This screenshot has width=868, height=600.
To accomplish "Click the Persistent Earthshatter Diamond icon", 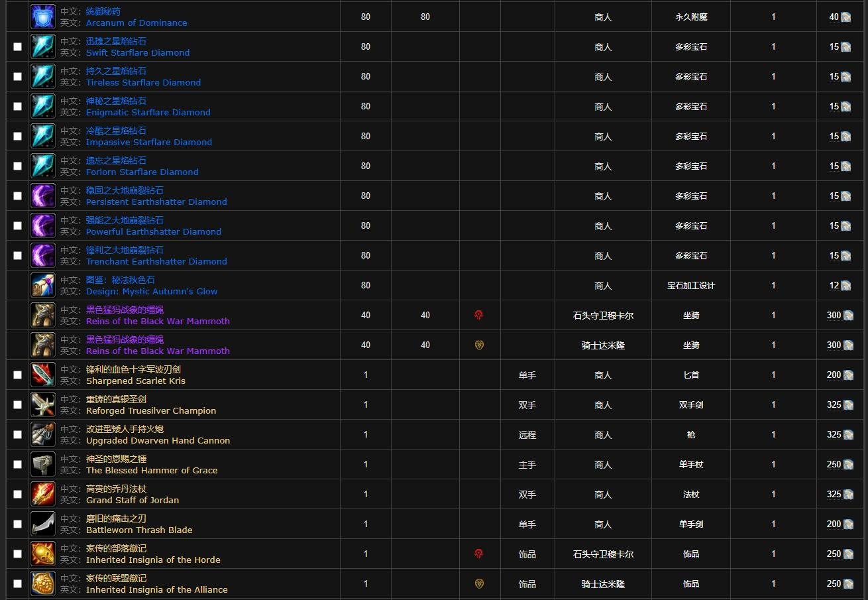I will pos(43,196).
